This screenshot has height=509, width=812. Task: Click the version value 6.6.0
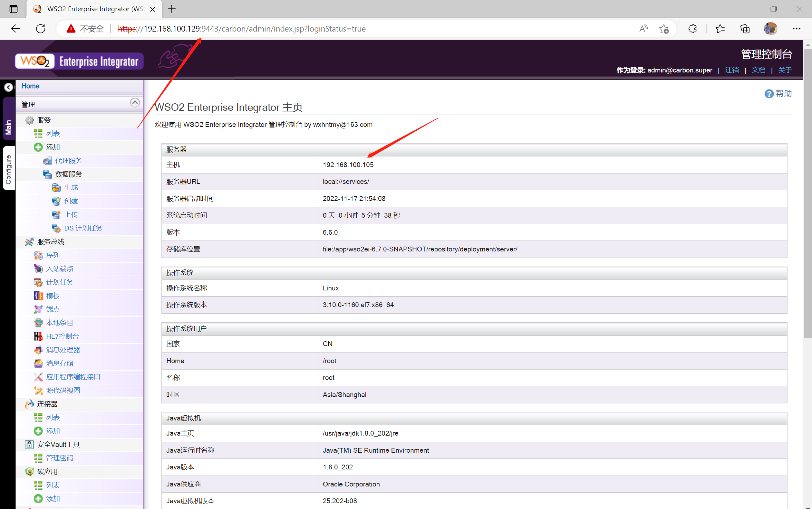330,233
